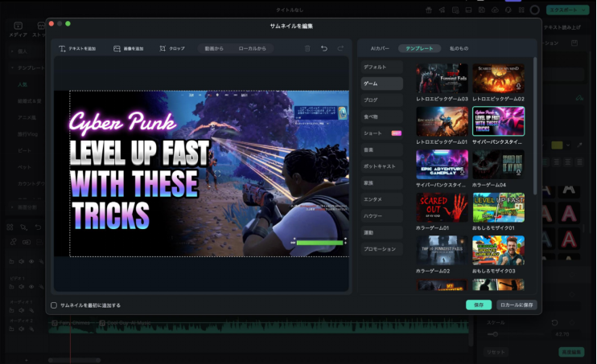Viewport: 597px width, 364px height.
Task: Click the trash delete icon in toolbar
Action: click(307, 48)
